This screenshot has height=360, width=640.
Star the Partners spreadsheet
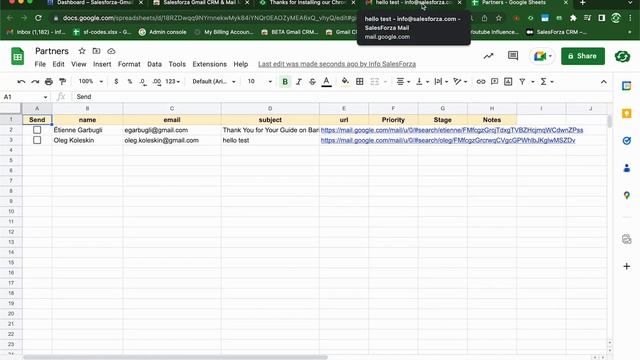(82, 51)
